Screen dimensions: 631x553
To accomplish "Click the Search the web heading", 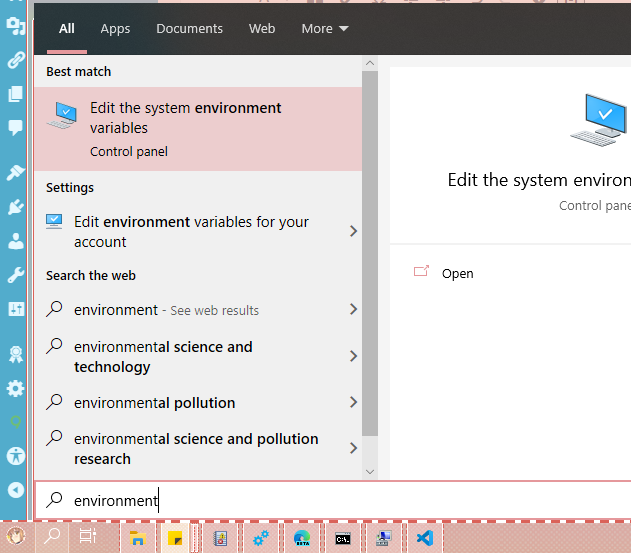I will 91,276.
